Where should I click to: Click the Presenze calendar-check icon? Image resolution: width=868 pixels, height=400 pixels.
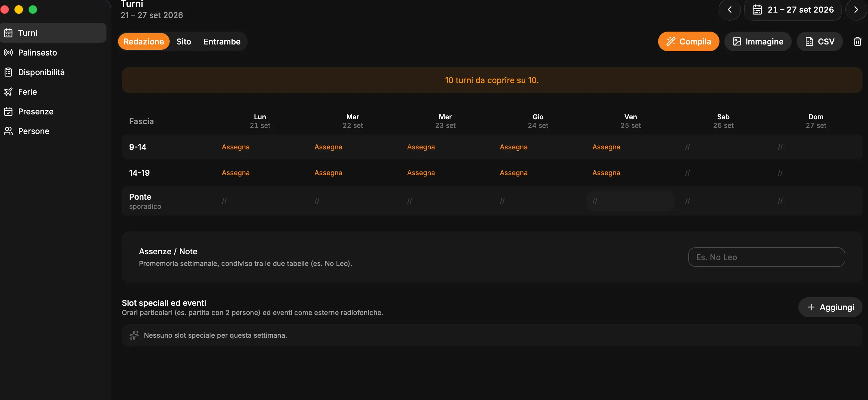(x=8, y=111)
